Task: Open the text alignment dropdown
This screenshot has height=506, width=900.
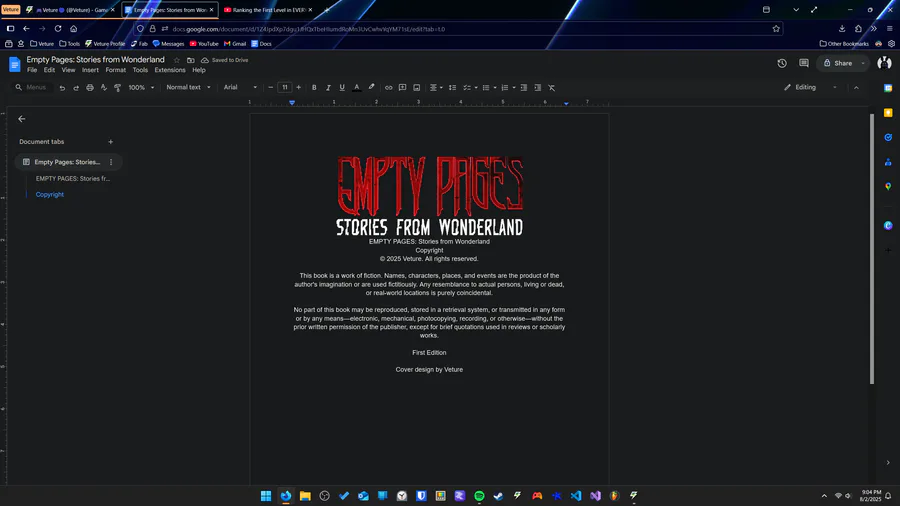Action: 436,88
